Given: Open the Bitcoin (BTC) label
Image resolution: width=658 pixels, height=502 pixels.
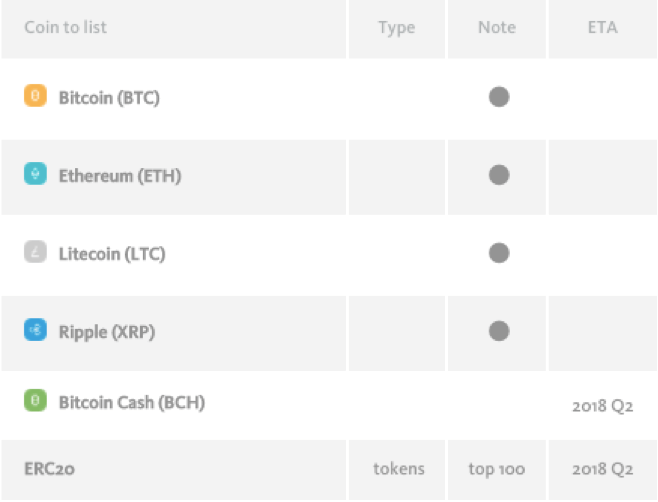Looking at the screenshot, I should pos(109,98).
